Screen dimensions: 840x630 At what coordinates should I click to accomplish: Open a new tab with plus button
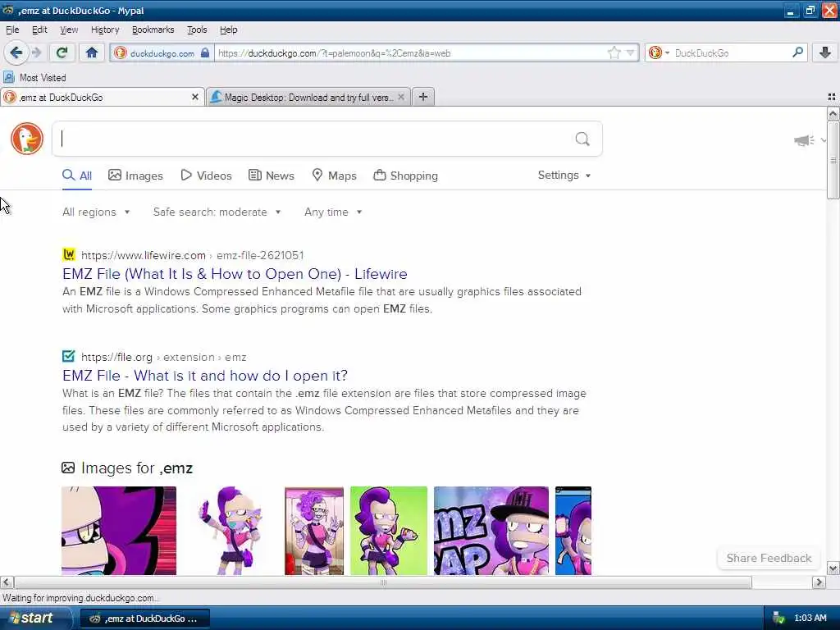tap(423, 97)
